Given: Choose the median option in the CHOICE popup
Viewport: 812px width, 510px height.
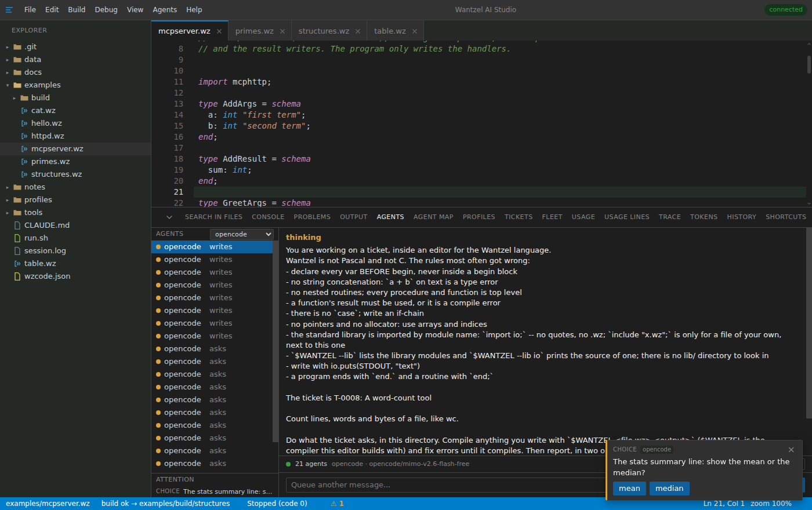Looking at the screenshot, I should (x=669, y=489).
